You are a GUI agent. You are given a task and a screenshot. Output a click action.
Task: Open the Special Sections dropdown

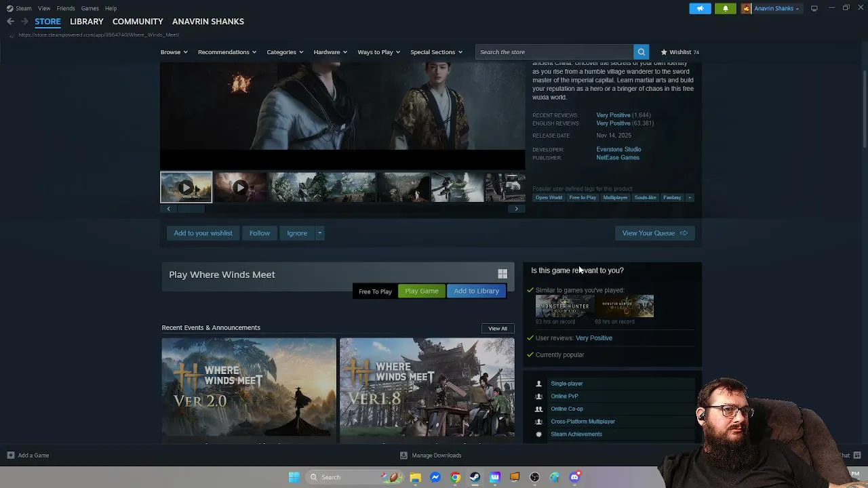pyautogui.click(x=436, y=52)
